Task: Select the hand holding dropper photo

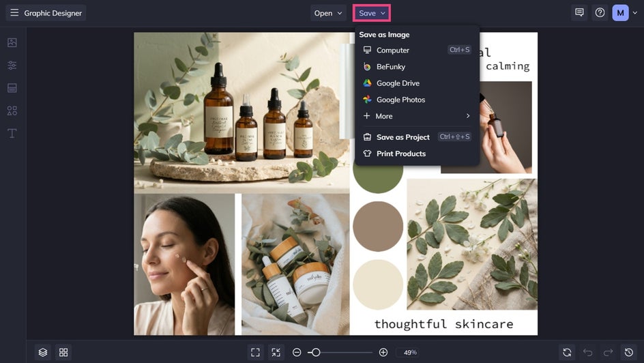Action: (x=506, y=128)
